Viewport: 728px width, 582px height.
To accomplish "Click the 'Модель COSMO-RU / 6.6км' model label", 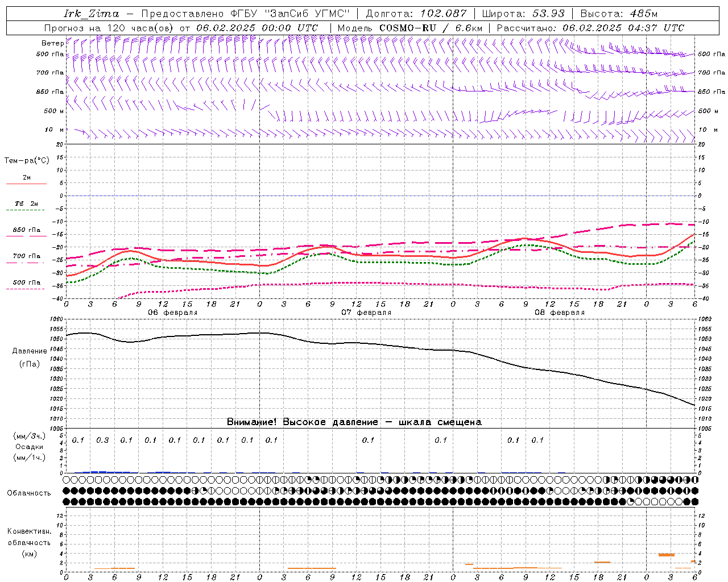I will coord(409,28).
